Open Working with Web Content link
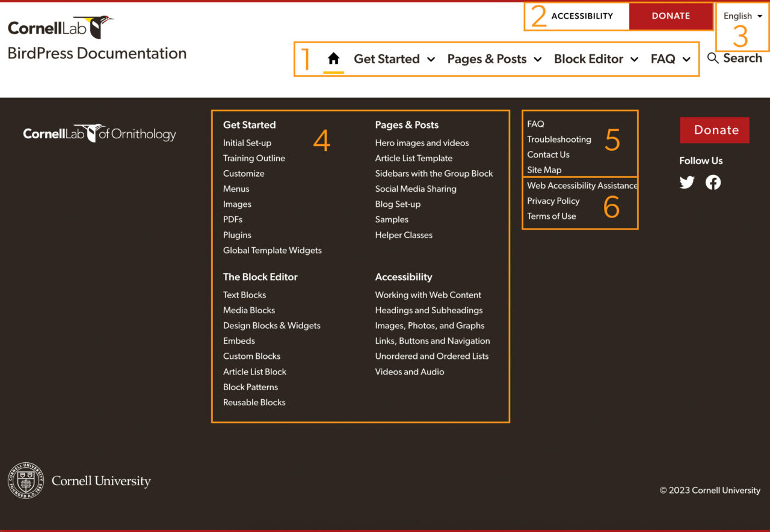 (428, 295)
